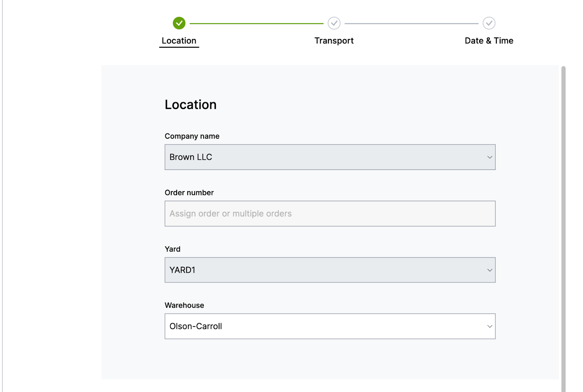583x392 pixels.
Task: Click the vertical scrollbar on the right
Action: tap(563, 218)
